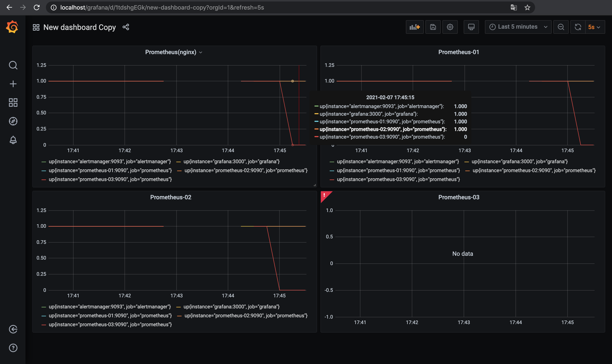Open the search dashboards magnifier icon

(x=13, y=65)
